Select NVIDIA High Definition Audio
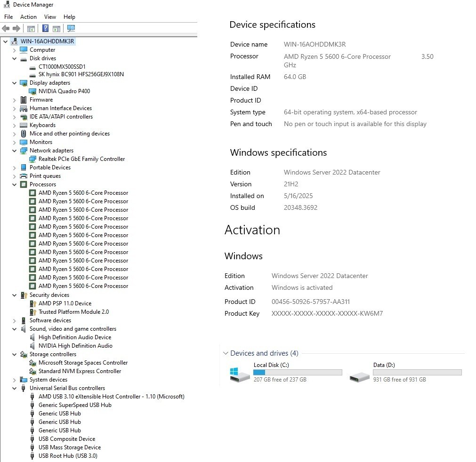Screen dimensions: 476x462 coord(75,346)
